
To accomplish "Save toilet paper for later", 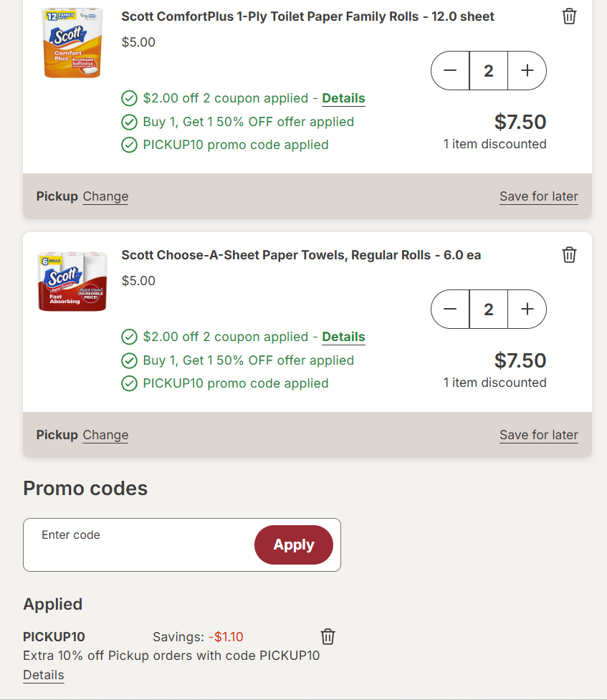I will [538, 196].
